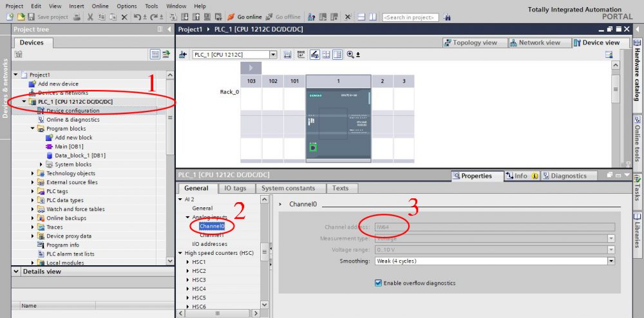Toggle the highlighted protected-area icon in device toolbar
The width and height of the screenshot is (644, 318).
[x=315, y=55]
